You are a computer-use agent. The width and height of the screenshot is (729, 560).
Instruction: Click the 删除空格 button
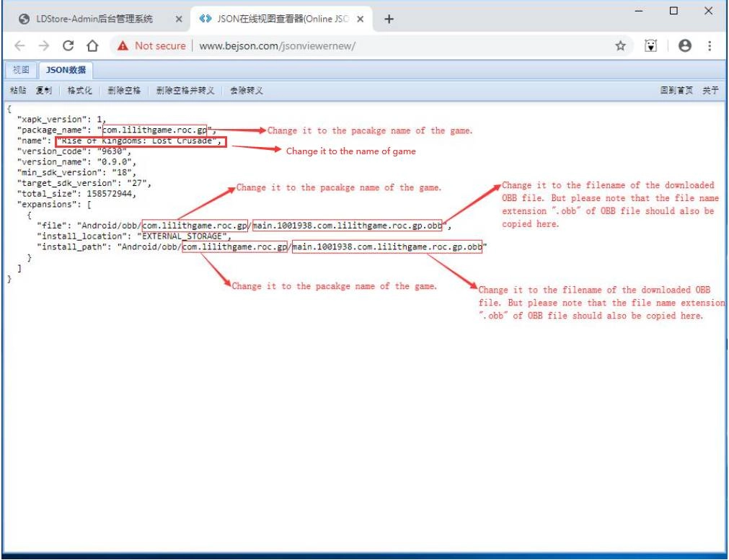(x=124, y=91)
